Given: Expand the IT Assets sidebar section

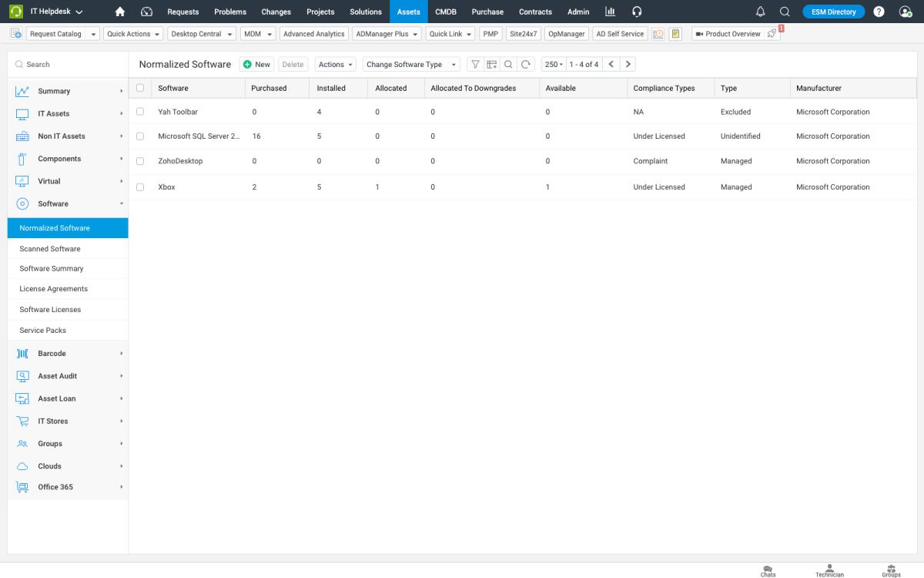Looking at the screenshot, I should pyautogui.click(x=68, y=113).
